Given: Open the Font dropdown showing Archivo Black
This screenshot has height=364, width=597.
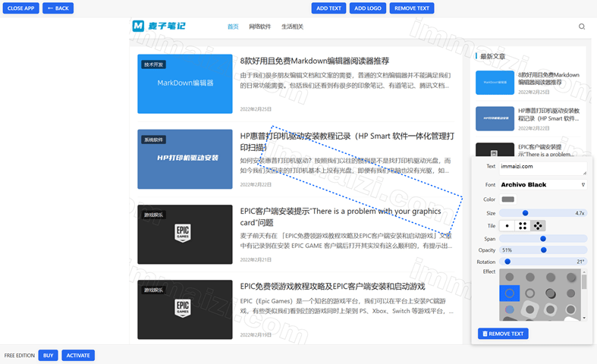Looking at the screenshot, I should pos(543,185).
